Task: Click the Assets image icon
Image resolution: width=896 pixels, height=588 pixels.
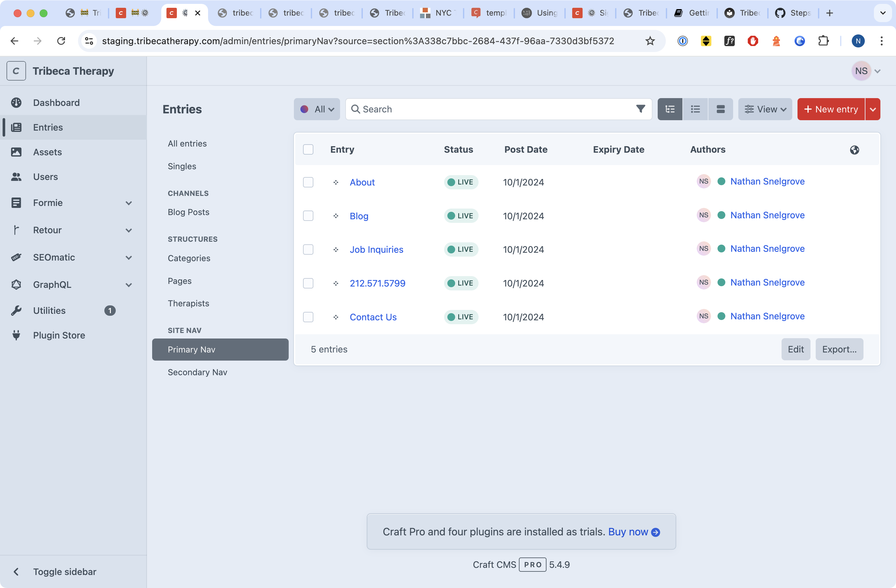Action: point(16,152)
